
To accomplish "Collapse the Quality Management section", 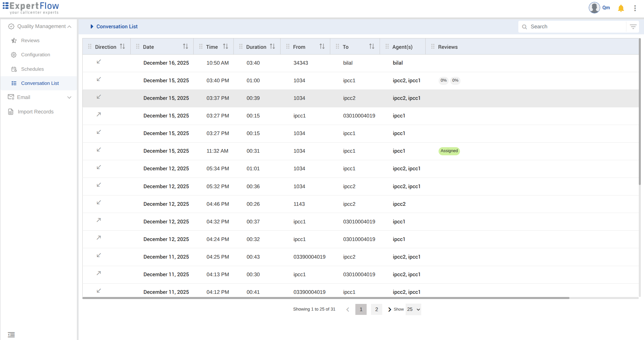I will point(69,27).
